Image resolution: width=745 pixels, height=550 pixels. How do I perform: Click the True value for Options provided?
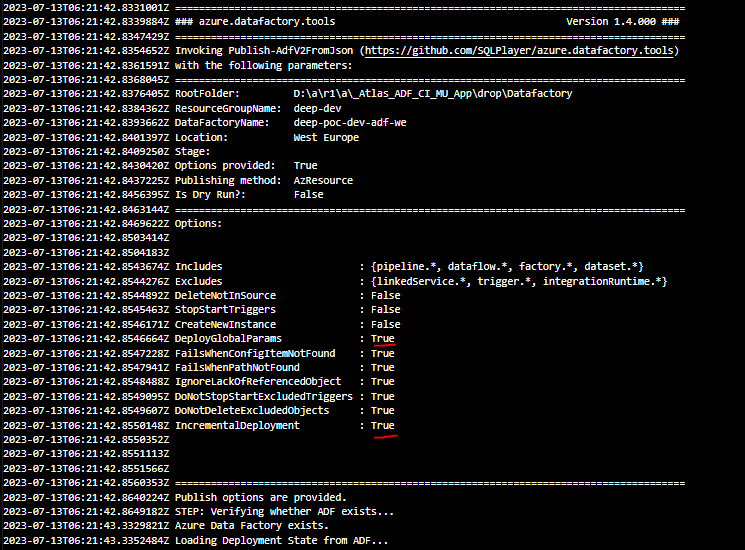click(306, 165)
